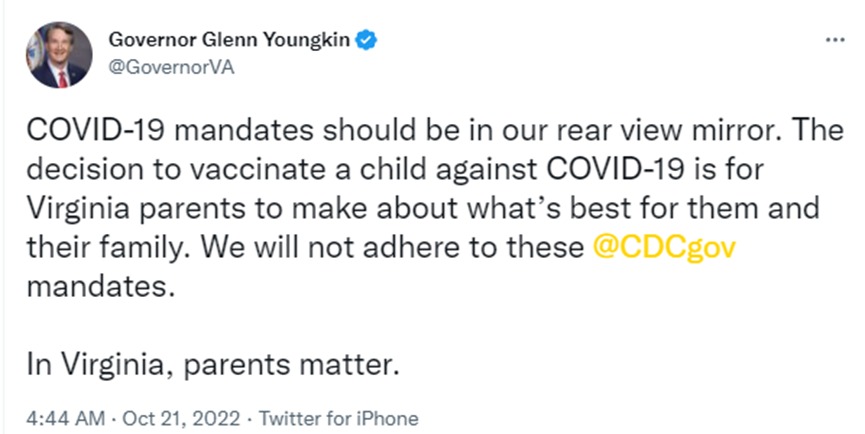This screenshot has height=434, width=865.
Task: Click the Oct 21, 2022 date
Action: click(181, 418)
